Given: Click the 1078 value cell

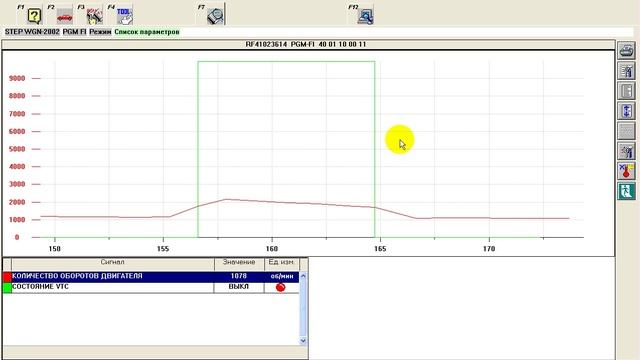Looking at the screenshot, I should (239, 276).
